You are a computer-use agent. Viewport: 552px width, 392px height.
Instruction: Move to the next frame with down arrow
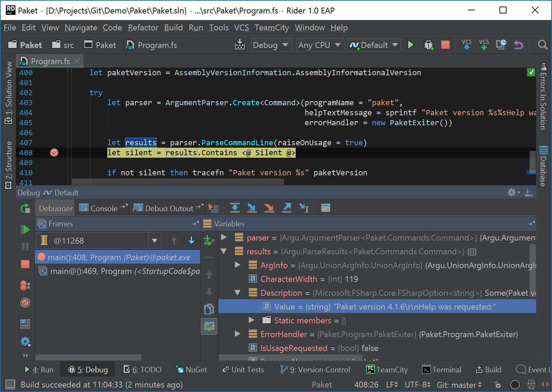coord(191,241)
